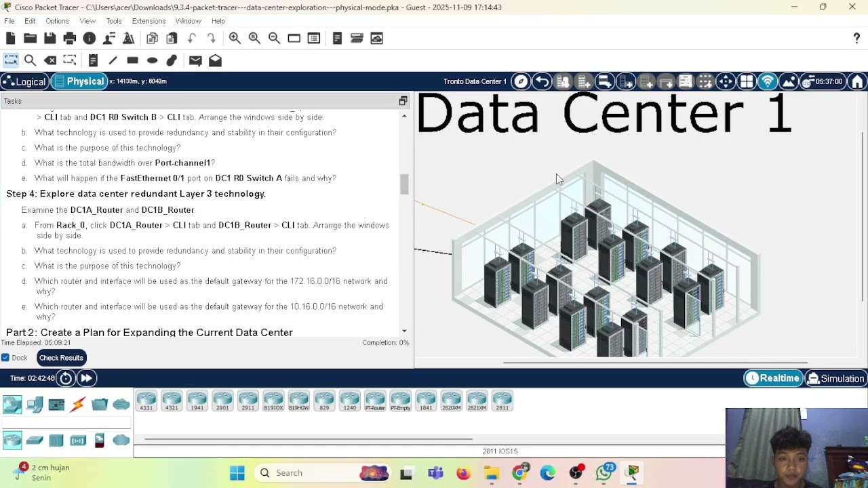This screenshot has width=868, height=488.
Task: Choose the Connections lightning category
Action: [78, 405]
